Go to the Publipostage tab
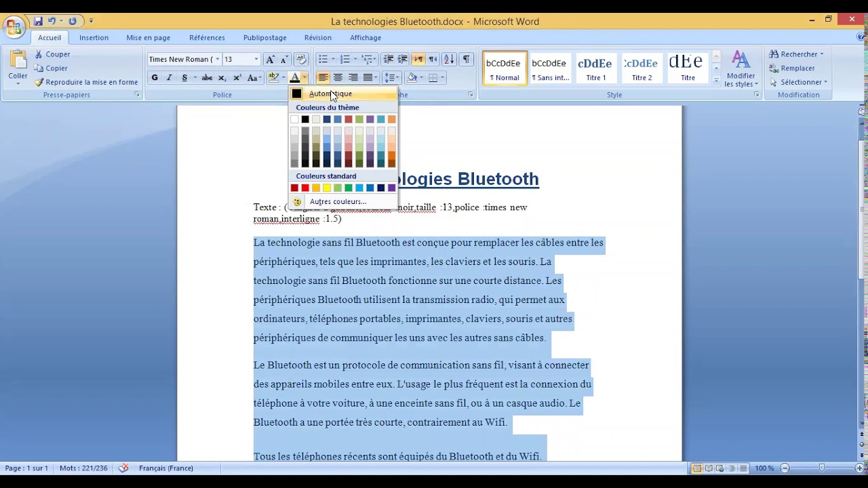This screenshot has height=488, width=868. coord(265,38)
